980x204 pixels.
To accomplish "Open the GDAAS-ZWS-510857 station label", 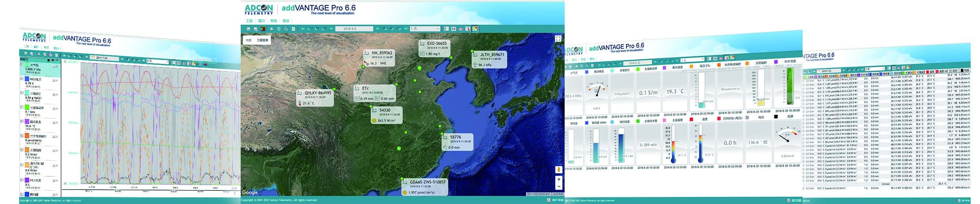I will [424, 187].
